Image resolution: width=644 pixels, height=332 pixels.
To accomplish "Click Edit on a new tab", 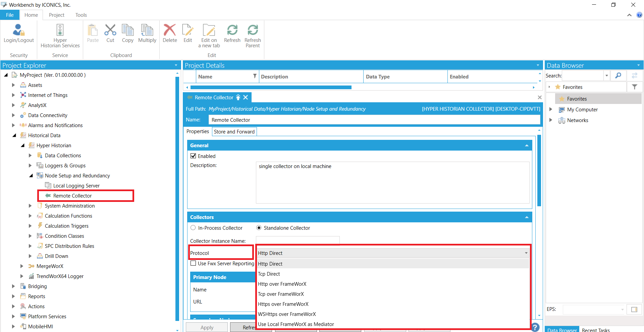I will (x=209, y=36).
